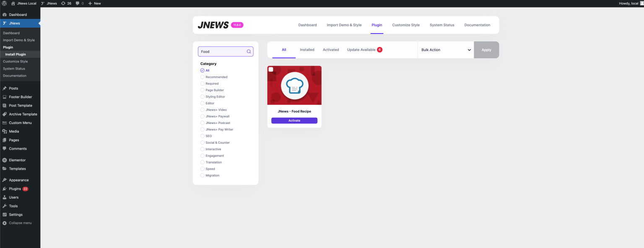
Task: Click the updates icon showing 26 updates
Action: point(66,3)
